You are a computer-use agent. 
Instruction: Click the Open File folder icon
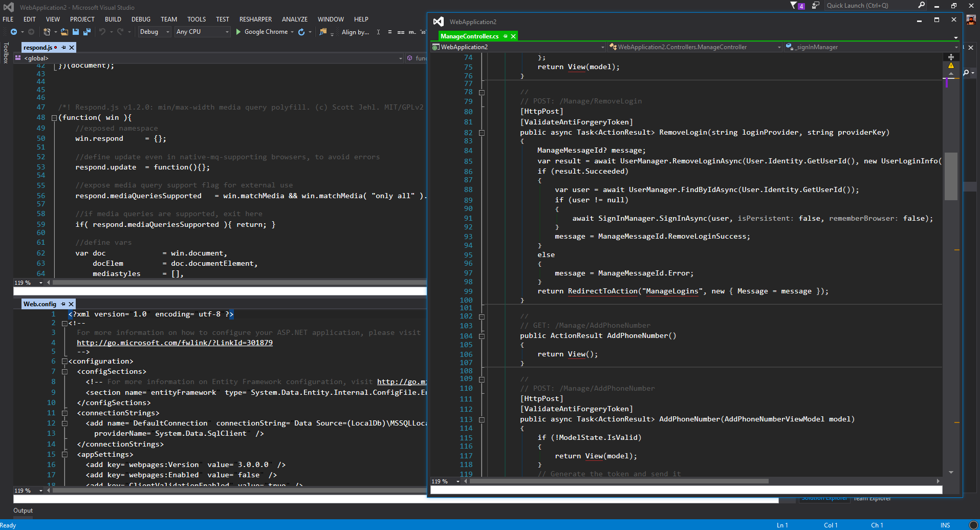point(64,32)
